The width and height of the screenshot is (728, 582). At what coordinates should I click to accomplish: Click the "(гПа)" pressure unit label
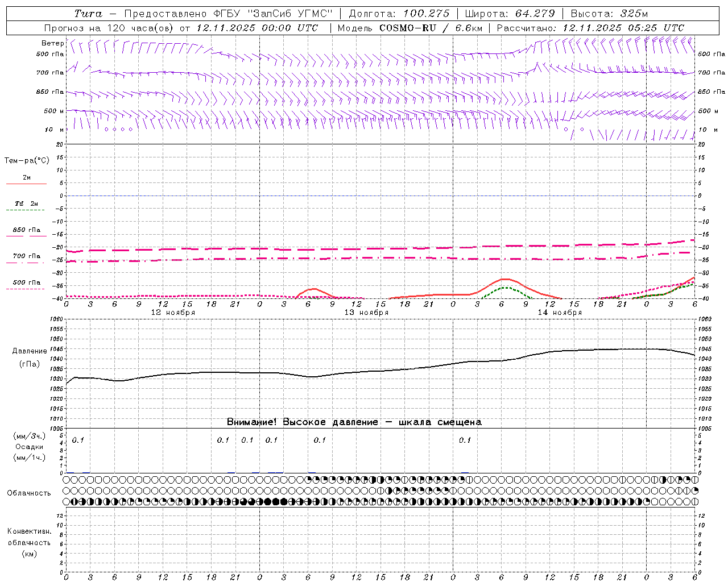pyautogui.click(x=30, y=364)
